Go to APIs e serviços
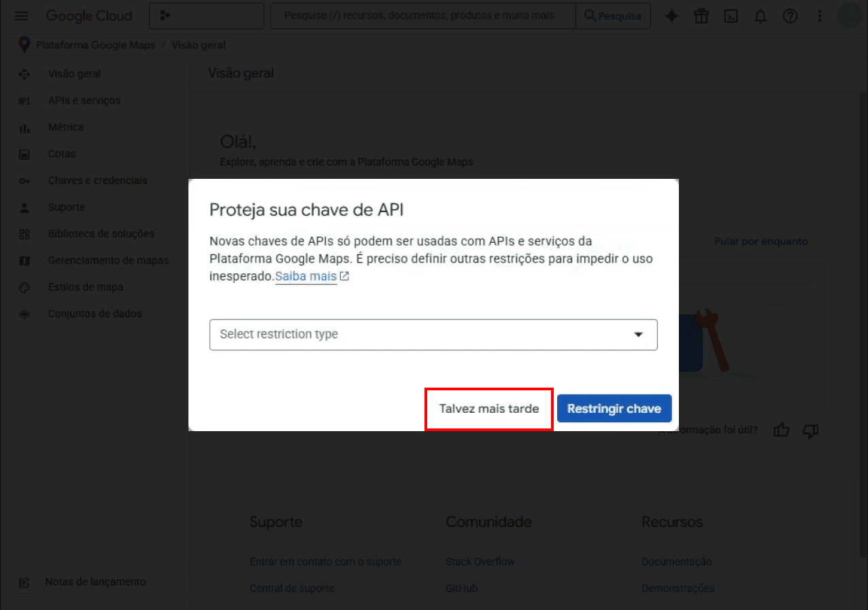 (84, 101)
